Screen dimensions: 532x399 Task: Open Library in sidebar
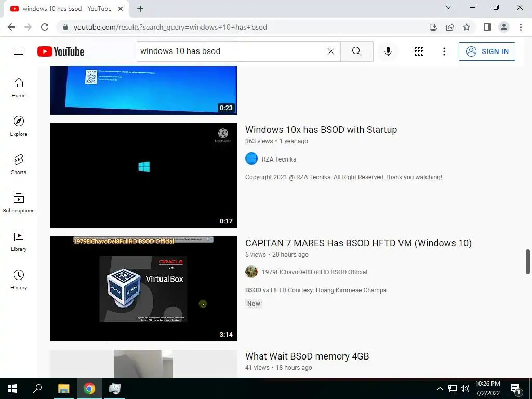pyautogui.click(x=19, y=241)
